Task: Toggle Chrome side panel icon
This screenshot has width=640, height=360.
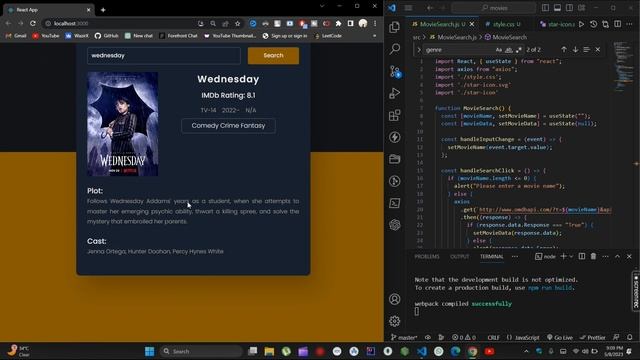Action: point(350,24)
